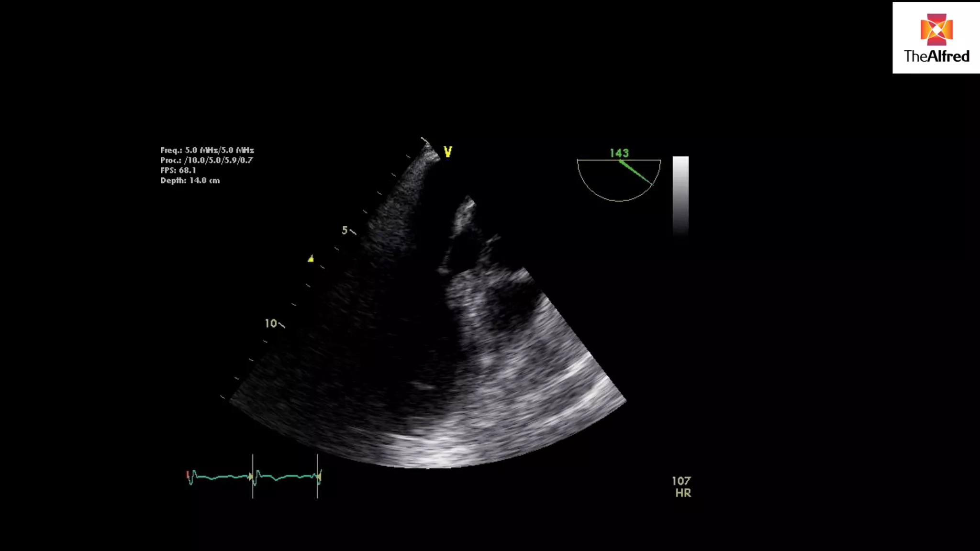Click the Proc settings text line
This screenshot has height=551, width=980.
206,160
